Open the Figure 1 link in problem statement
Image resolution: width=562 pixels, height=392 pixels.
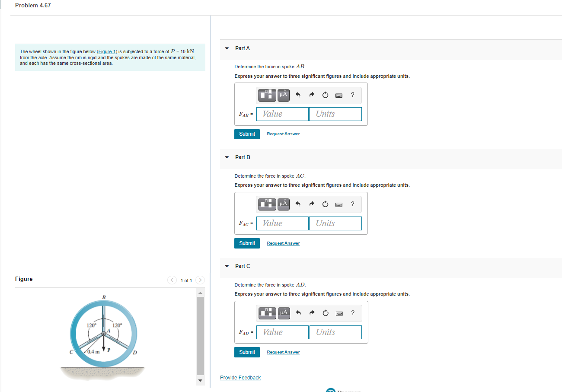point(107,51)
